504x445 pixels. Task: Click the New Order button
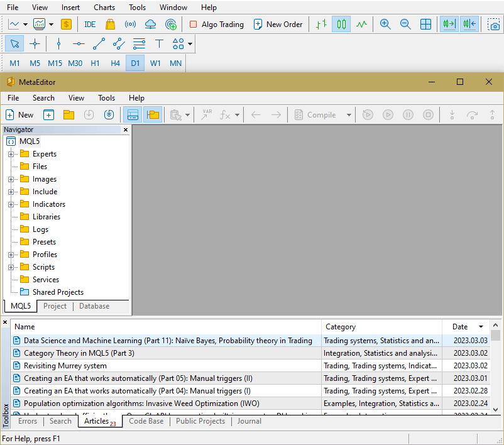[278, 25]
